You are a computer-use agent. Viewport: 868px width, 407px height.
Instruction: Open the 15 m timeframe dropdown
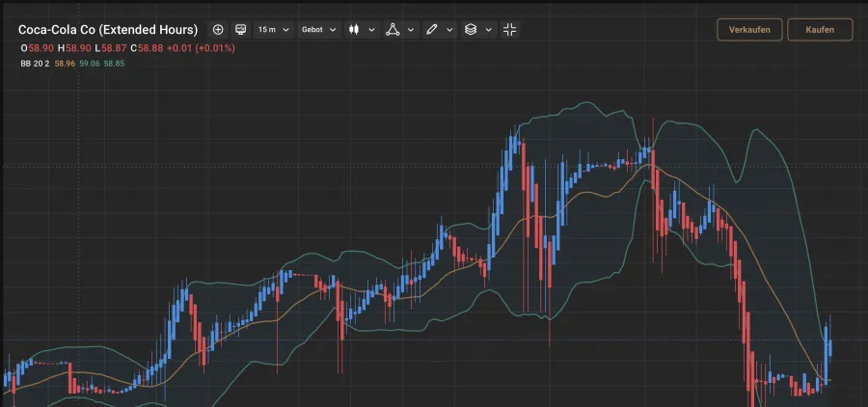coord(274,30)
